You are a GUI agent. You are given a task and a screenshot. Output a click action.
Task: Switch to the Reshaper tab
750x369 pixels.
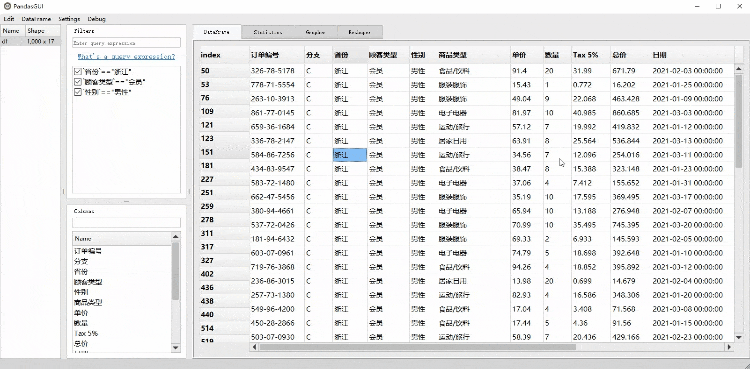click(x=360, y=33)
